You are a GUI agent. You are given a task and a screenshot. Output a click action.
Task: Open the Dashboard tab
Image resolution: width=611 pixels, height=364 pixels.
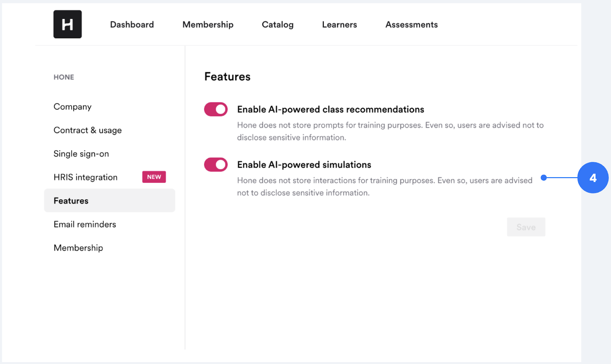132,25
